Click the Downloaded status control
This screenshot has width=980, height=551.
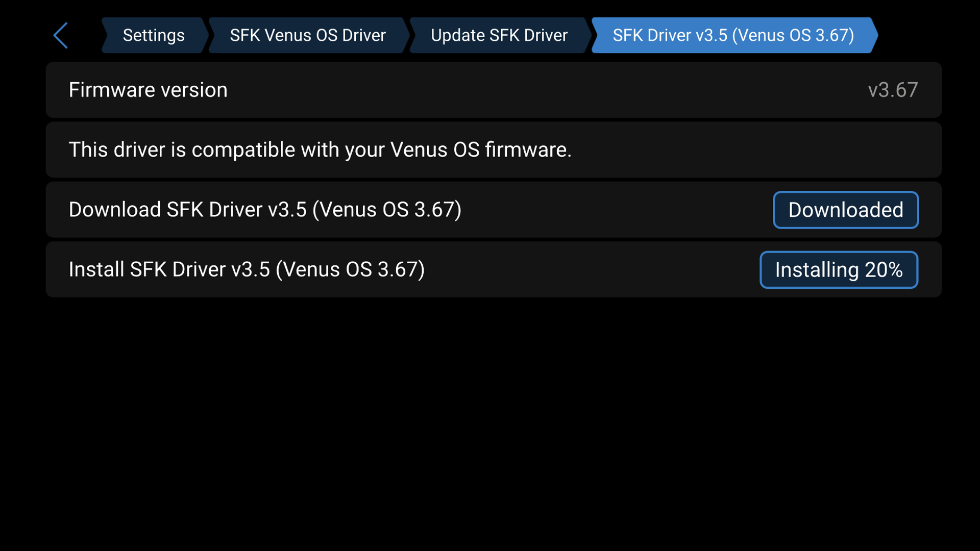point(845,210)
